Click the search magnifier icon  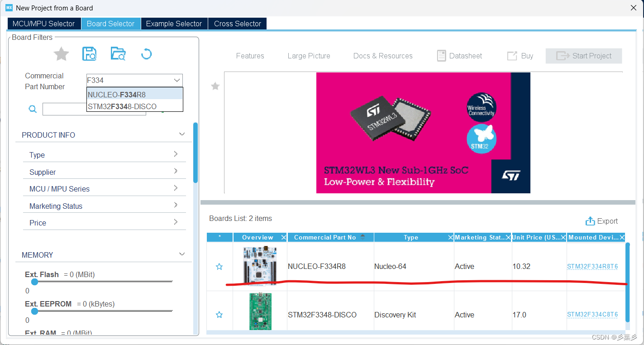coord(32,109)
